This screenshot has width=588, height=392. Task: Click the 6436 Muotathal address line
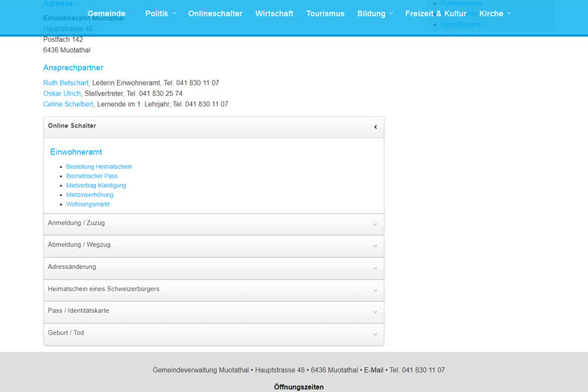pyautogui.click(x=67, y=50)
